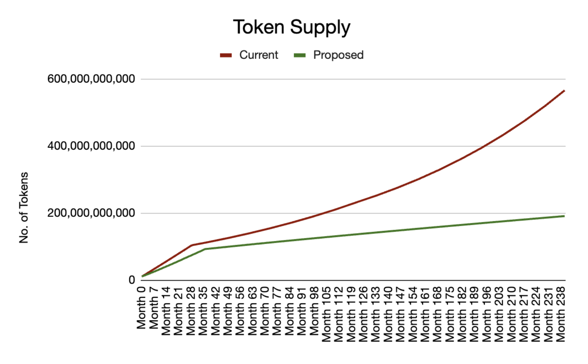Select the Month 196 x-axis label
The width and height of the screenshot is (588, 364).
point(487,314)
